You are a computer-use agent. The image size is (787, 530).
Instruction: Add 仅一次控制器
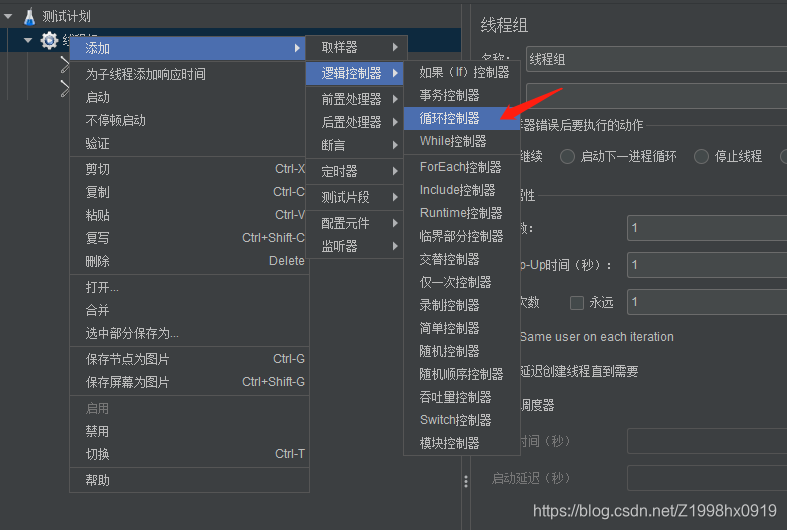point(462,283)
